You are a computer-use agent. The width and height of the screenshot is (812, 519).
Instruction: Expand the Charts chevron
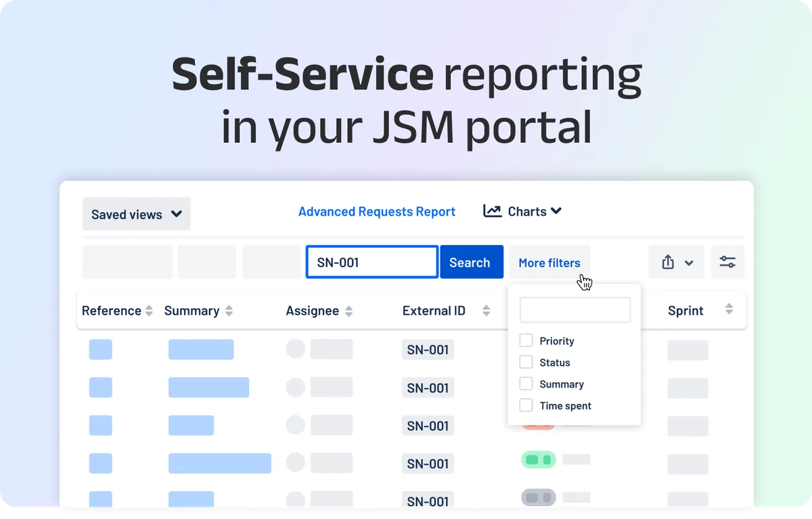click(x=556, y=211)
